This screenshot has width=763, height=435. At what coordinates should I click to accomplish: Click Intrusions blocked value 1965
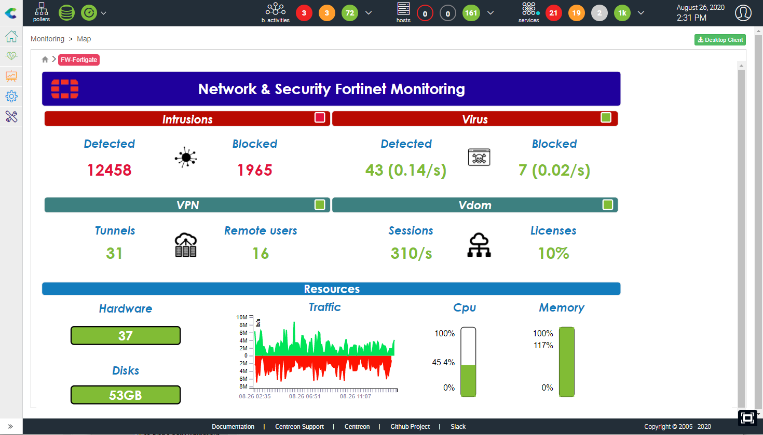pos(254,170)
